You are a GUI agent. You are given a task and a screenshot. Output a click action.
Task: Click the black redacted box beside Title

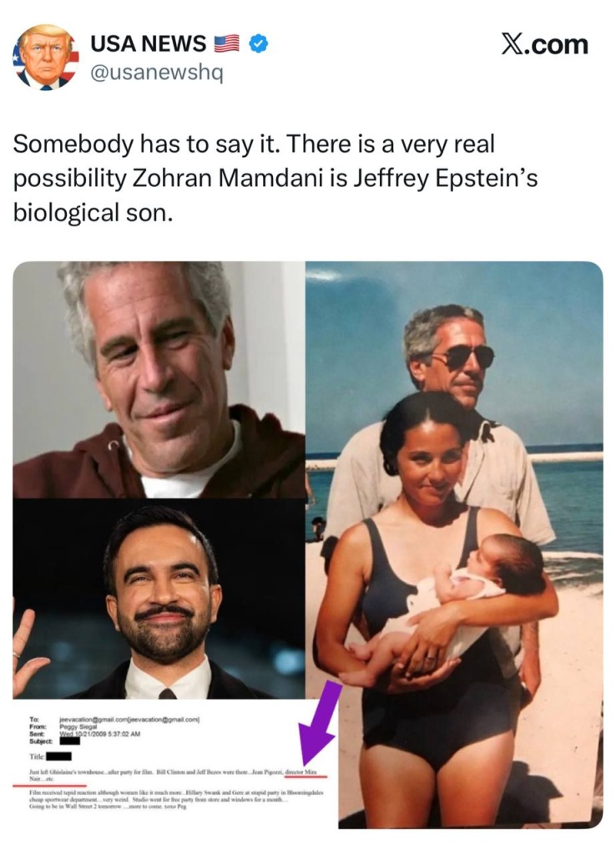(x=60, y=756)
